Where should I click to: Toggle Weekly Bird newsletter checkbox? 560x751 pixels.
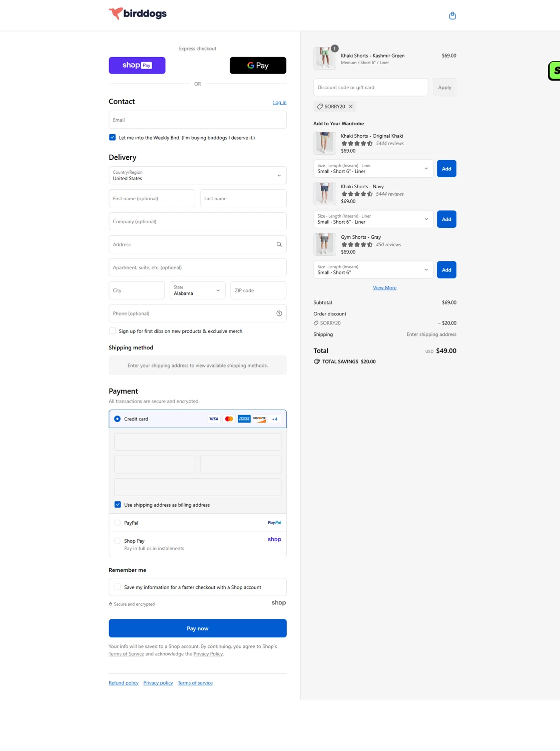[112, 138]
